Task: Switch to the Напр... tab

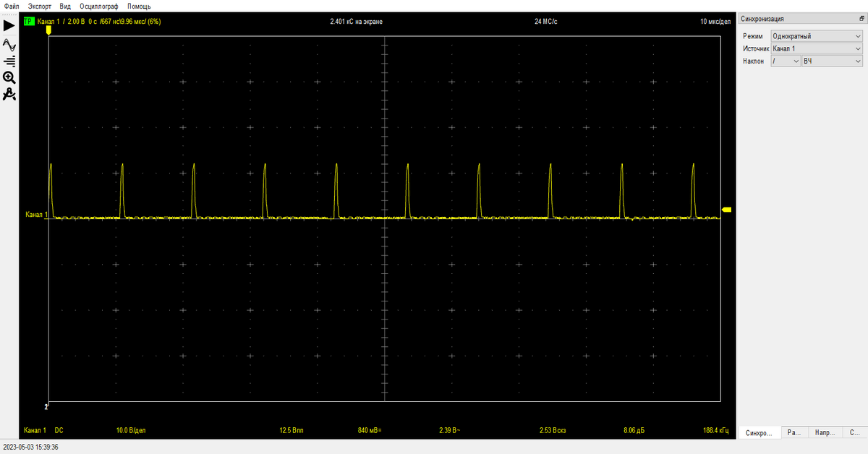Action: tap(825, 433)
